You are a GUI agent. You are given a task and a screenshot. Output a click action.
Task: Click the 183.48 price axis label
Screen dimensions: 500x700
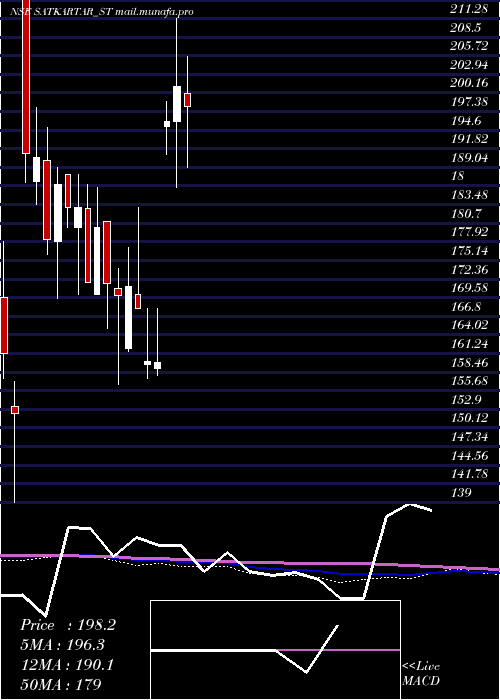click(469, 195)
